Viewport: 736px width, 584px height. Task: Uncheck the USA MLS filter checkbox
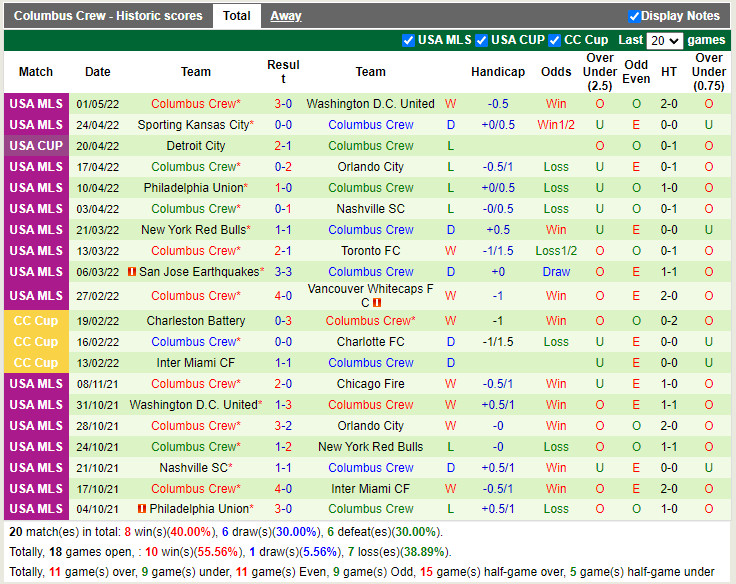408,40
